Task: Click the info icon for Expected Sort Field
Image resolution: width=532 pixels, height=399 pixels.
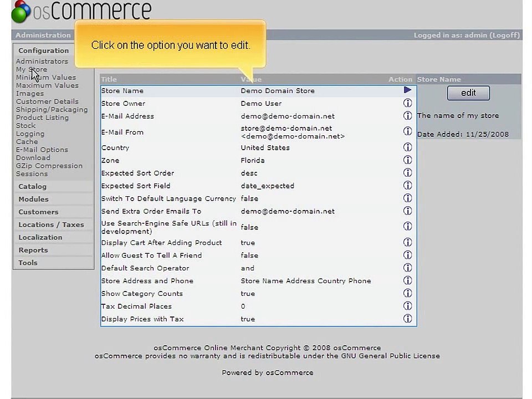Action: [407, 186]
